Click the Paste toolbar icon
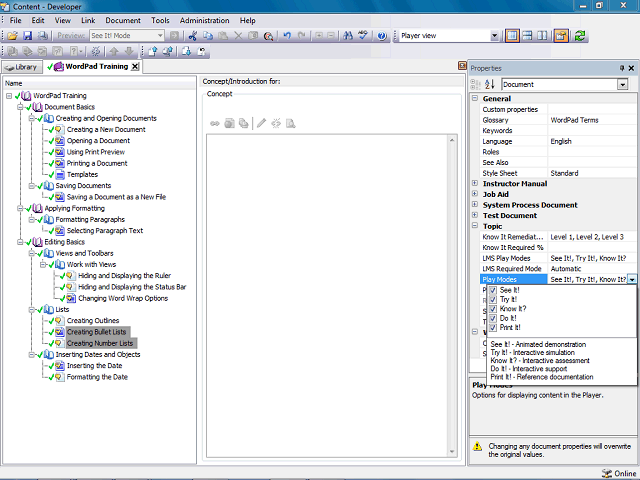This screenshot has width=640, height=480. click(x=223, y=36)
